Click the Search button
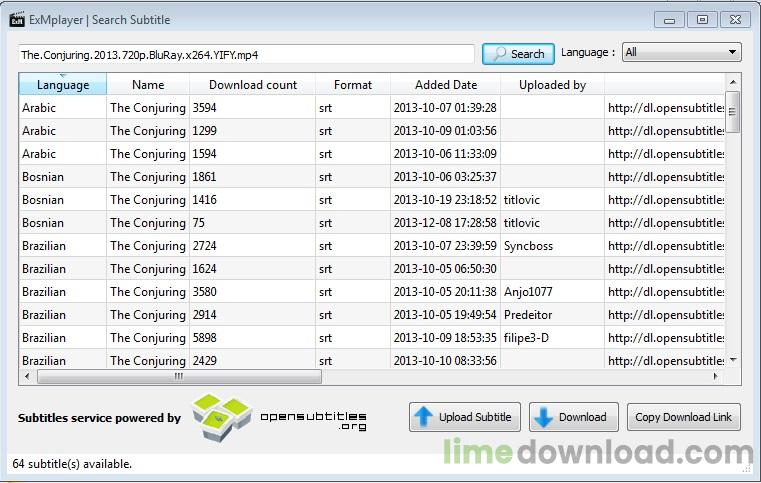The image size is (761, 483). (518, 54)
